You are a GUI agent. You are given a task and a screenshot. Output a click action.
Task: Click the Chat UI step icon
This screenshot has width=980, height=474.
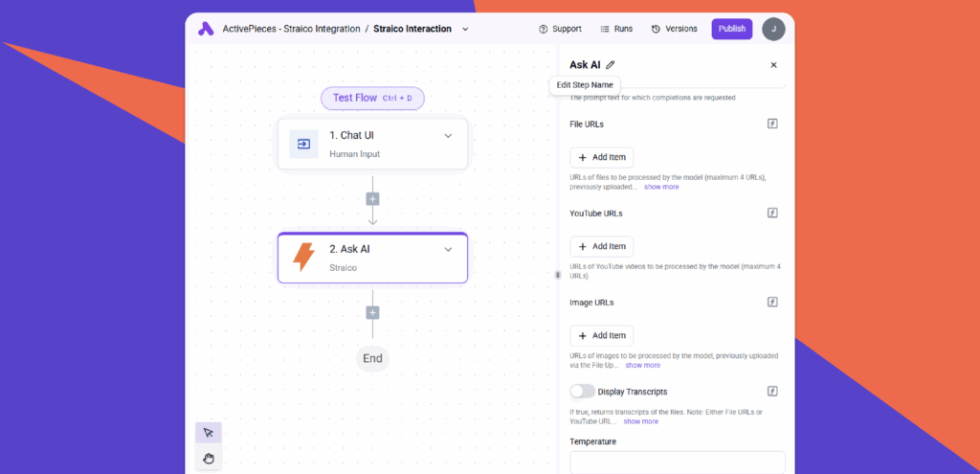[303, 144]
